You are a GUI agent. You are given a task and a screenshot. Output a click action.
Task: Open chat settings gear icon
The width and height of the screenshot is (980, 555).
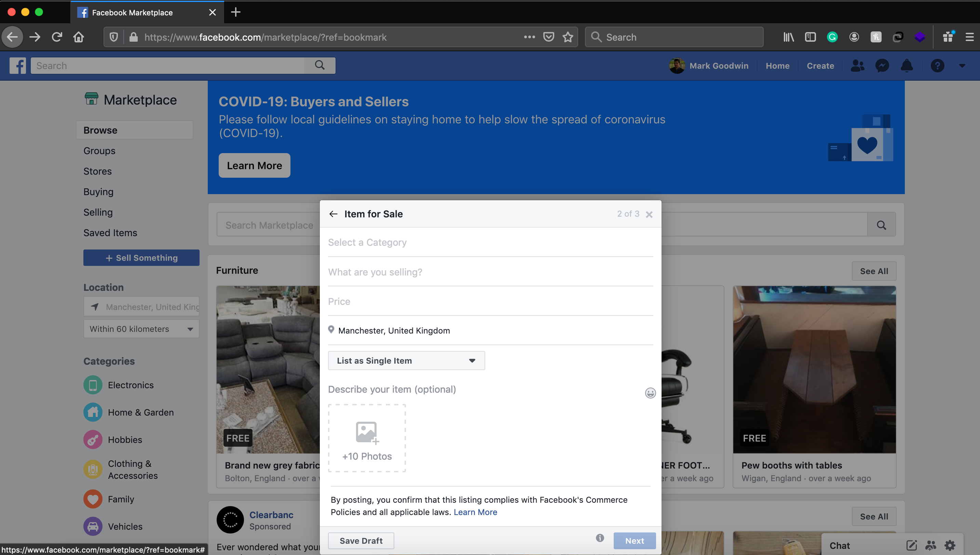(950, 545)
